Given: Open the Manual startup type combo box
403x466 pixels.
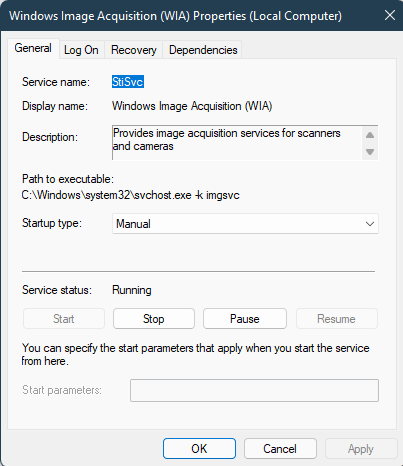Looking at the screenshot, I should tap(245, 224).
